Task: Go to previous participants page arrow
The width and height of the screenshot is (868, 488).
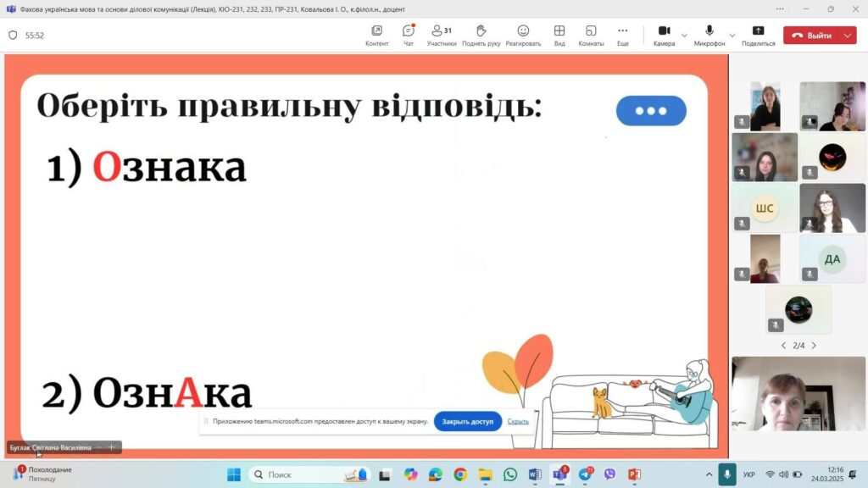Action: pyautogui.click(x=783, y=346)
